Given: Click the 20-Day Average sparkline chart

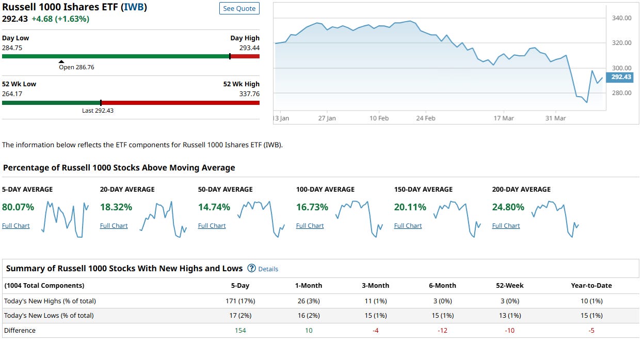Looking at the screenshot, I should pyautogui.click(x=163, y=219).
